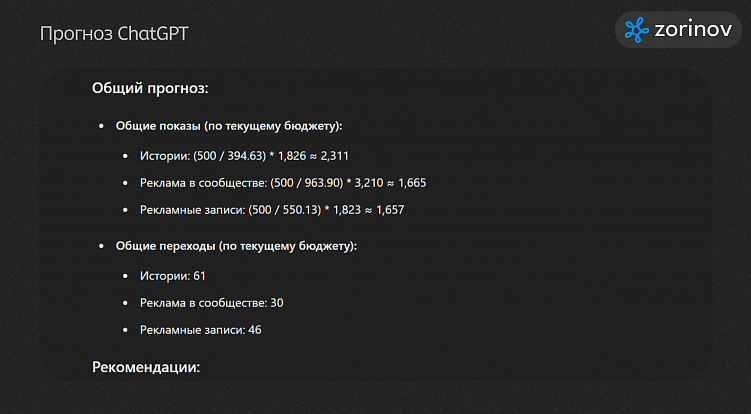The height and width of the screenshot is (414, 751).
Task: Click the "Общие переходы (по текущему бюджету)" item
Action: pyautogui.click(x=237, y=246)
